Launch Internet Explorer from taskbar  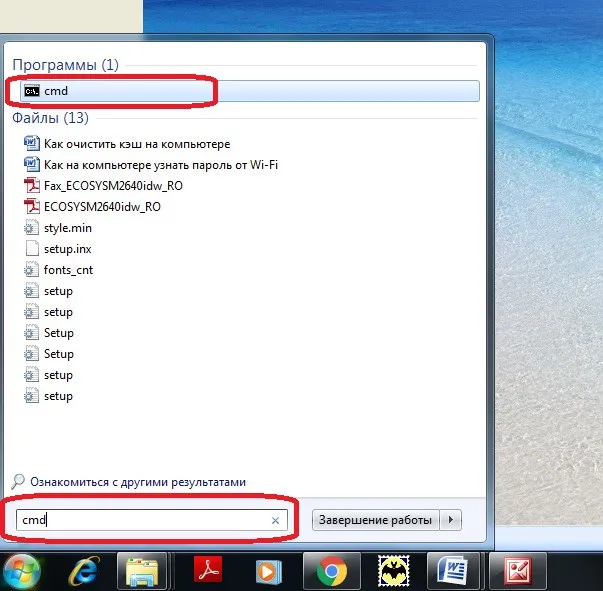click(83, 571)
